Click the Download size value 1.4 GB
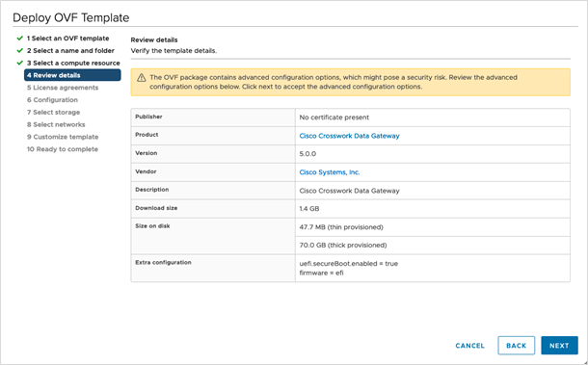This screenshot has height=365, width=588. coord(309,209)
